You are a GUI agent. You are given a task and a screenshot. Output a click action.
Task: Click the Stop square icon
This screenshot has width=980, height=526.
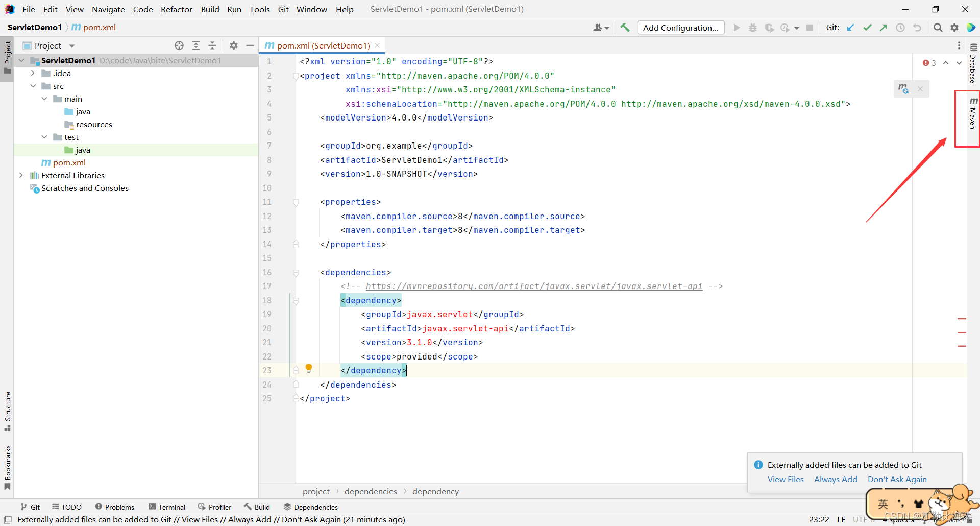(810, 28)
